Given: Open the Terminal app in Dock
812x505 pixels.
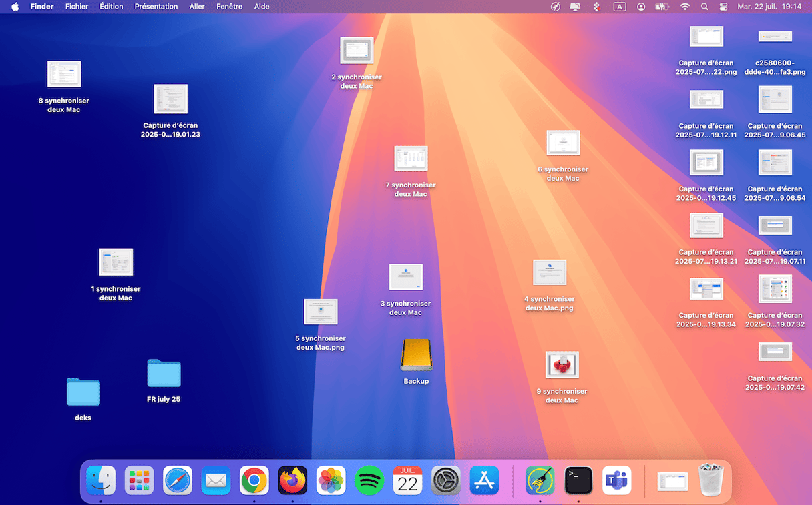Looking at the screenshot, I should pos(578,480).
